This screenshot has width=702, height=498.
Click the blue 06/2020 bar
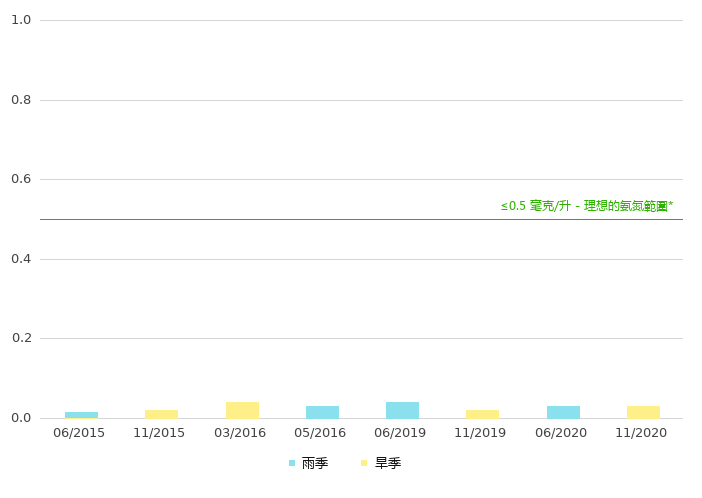tap(563, 412)
